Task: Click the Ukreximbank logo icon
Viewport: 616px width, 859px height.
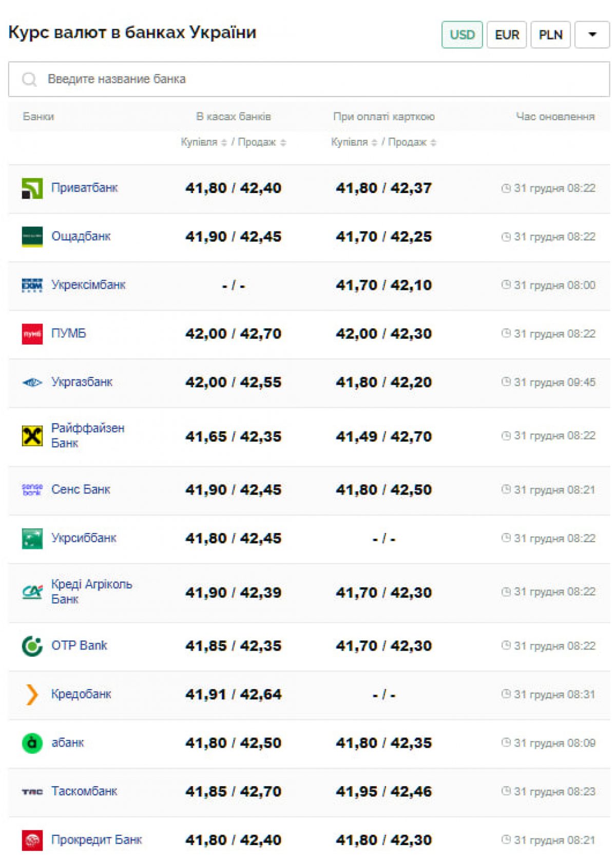Action: click(x=32, y=285)
